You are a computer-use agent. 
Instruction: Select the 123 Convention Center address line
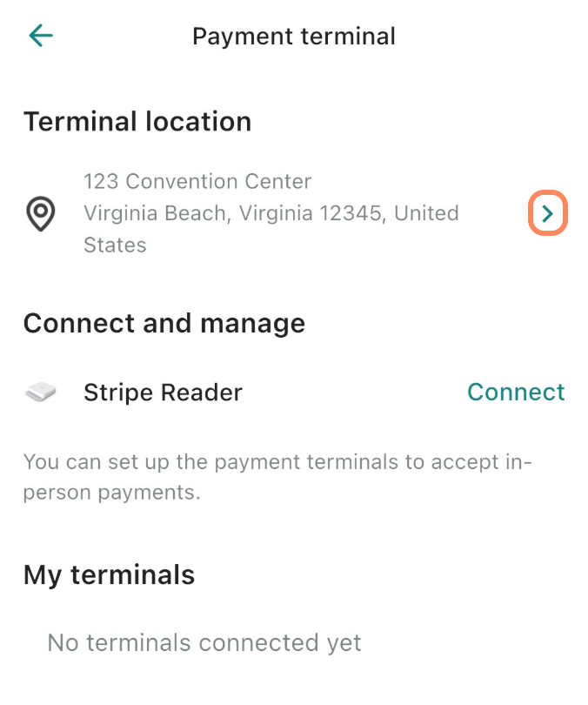(197, 182)
